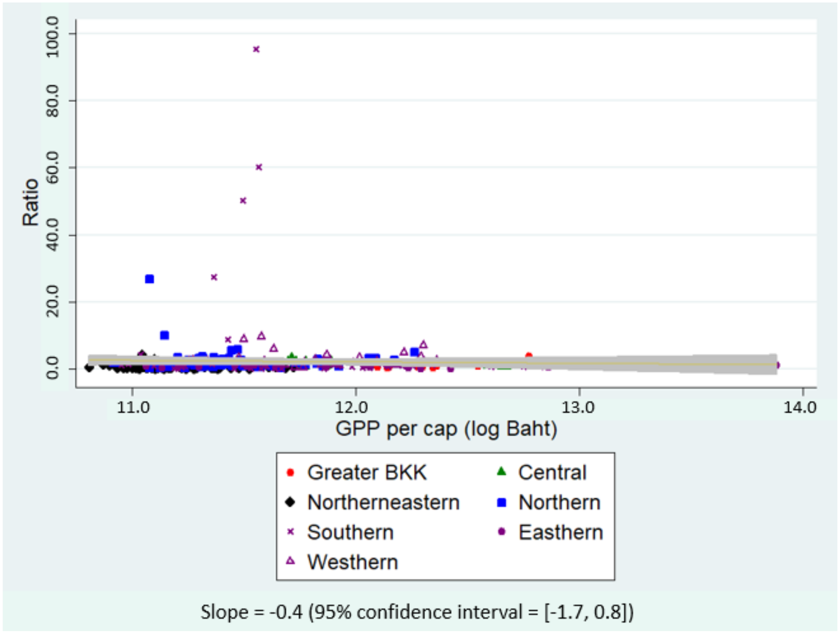Click the Greater BKK red circle legend marker
Viewport: 840px width, 634px height.
[x=291, y=473]
